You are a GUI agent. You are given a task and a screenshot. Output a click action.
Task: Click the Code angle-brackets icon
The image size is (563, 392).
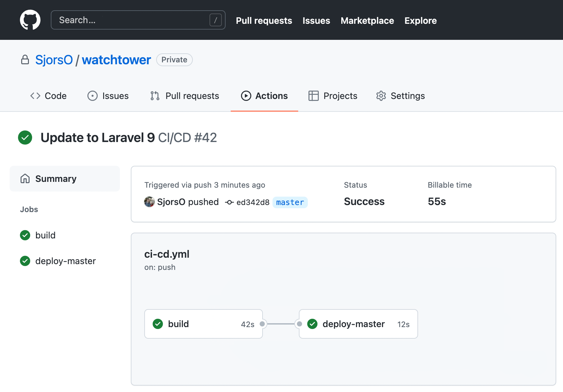coord(35,96)
